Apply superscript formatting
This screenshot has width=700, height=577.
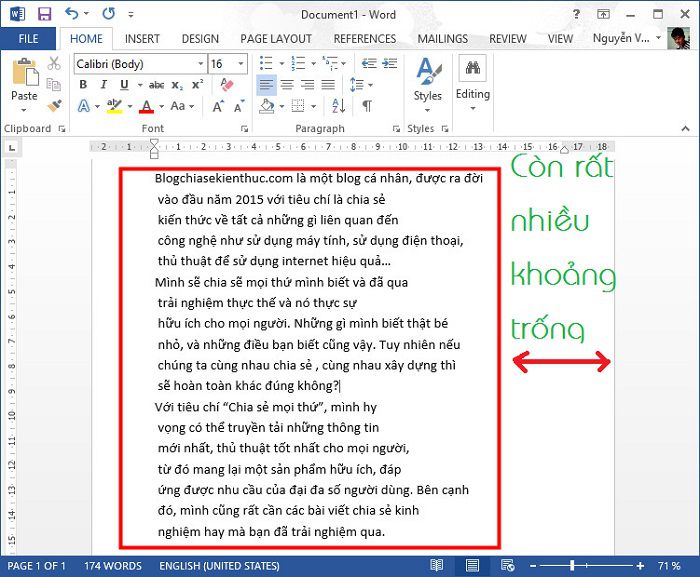pyautogui.click(x=197, y=84)
